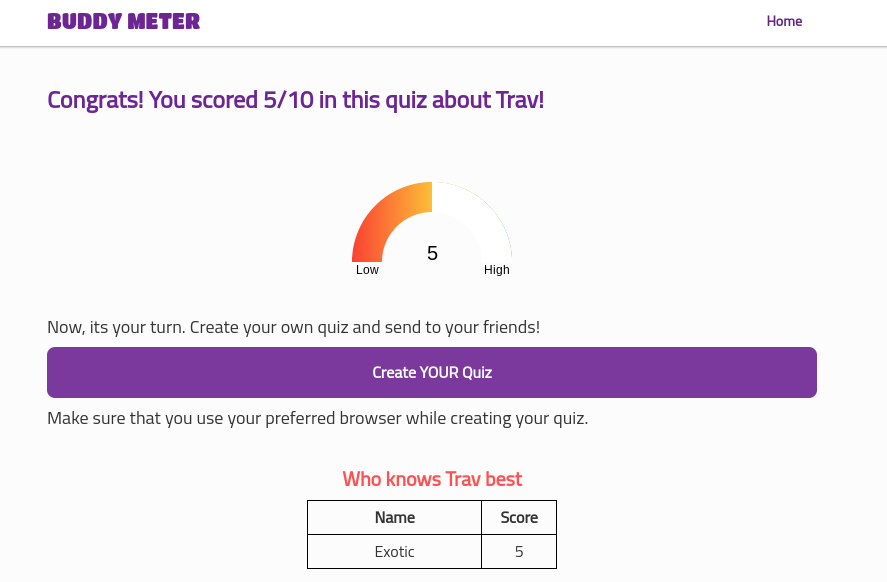Viewport: 887px width, 582px height.
Task: Click the Name column header
Action: coord(394,517)
